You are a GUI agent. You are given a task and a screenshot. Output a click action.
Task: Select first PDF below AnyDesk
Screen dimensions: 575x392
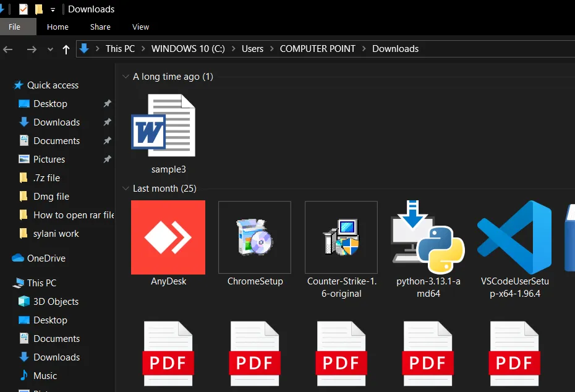(168, 354)
